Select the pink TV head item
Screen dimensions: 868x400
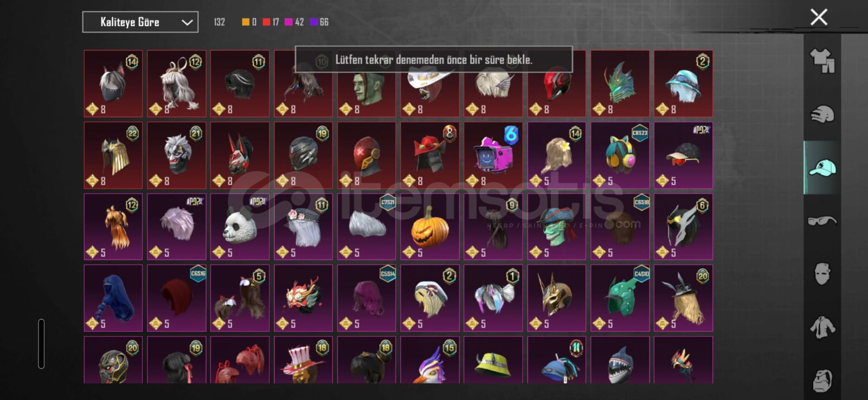[x=493, y=155]
